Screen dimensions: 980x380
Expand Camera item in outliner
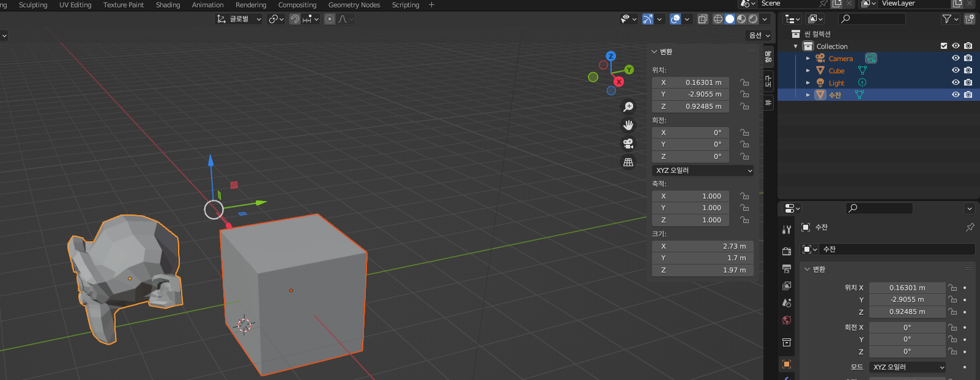click(808, 59)
